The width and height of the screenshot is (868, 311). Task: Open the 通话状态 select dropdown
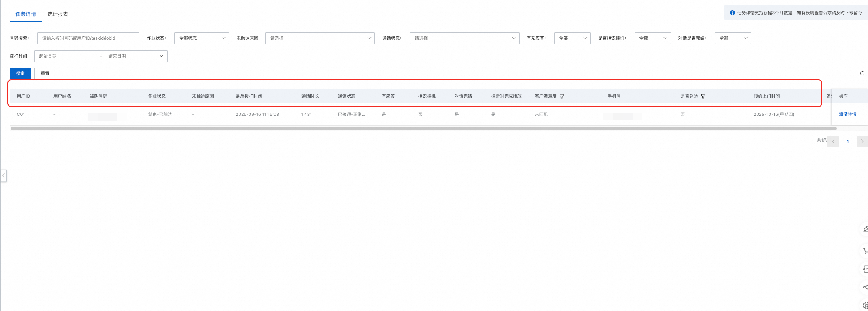coord(464,38)
